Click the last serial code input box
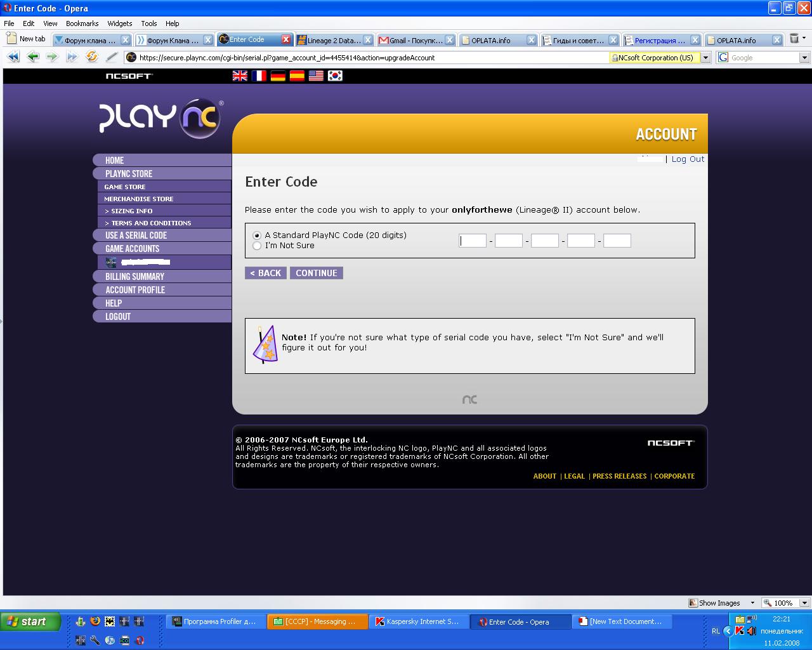Image resolution: width=812 pixels, height=650 pixels. coord(617,241)
